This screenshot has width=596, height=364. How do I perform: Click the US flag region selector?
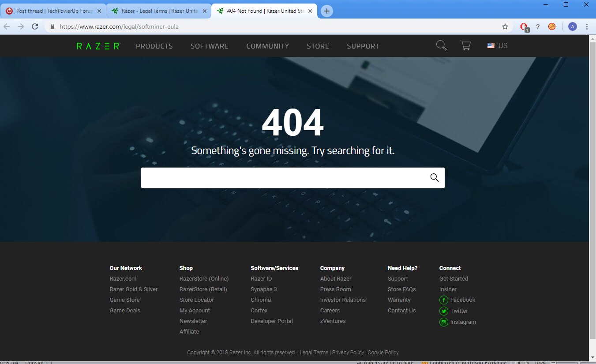point(497,45)
